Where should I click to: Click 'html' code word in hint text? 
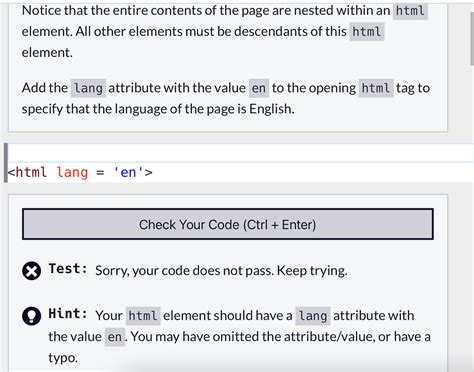tap(143, 316)
